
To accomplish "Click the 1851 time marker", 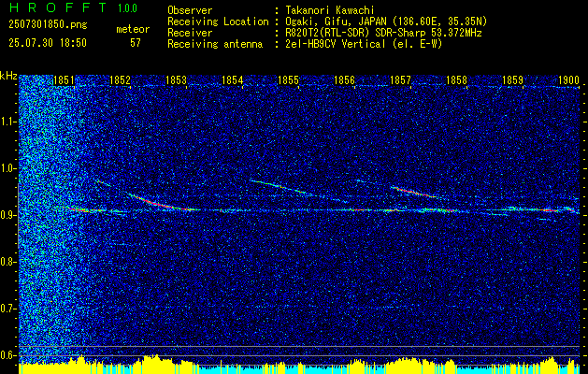I will pos(64,80).
